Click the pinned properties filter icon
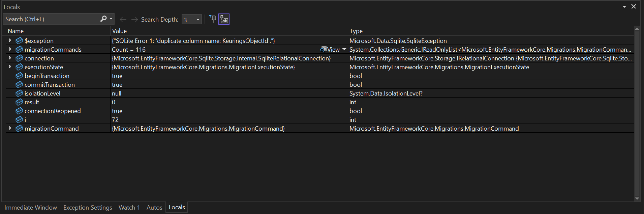Viewport: 644px width, 214px height. [x=213, y=19]
